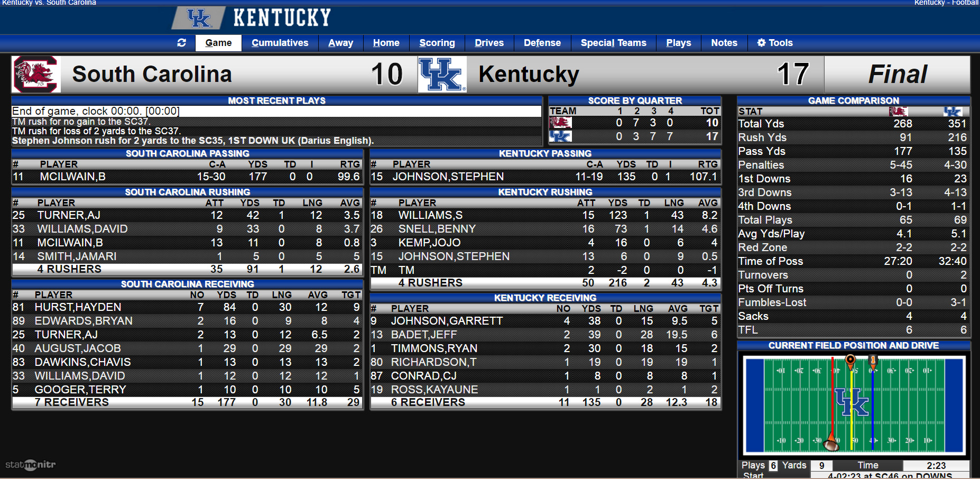Select the Special Teams tab
The width and height of the screenshot is (980, 479).
(x=613, y=43)
